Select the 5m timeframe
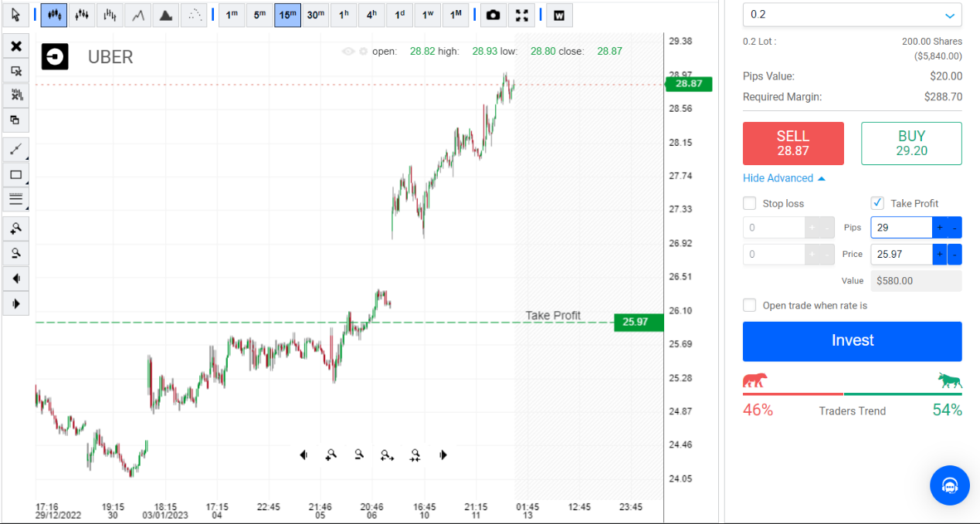The width and height of the screenshot is (980, 524). (x=259, y=15)
